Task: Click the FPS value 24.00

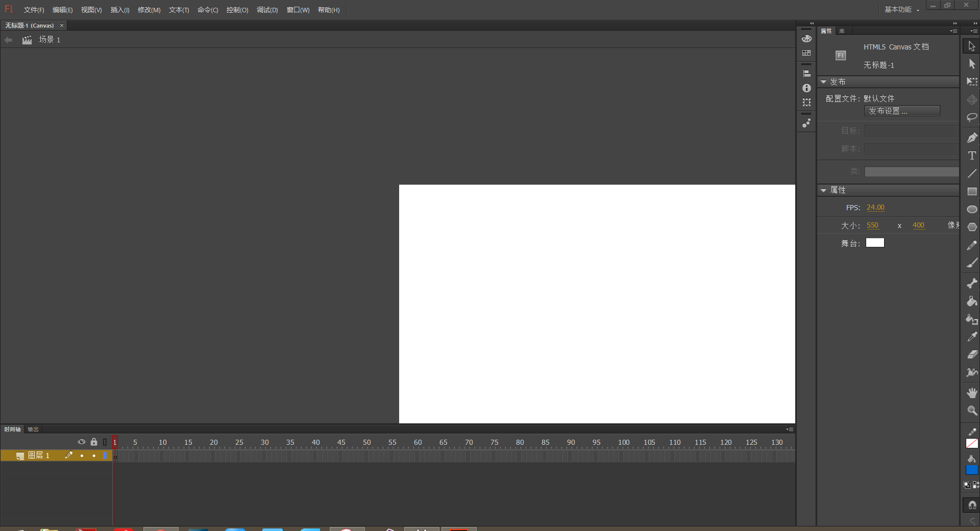Action: [x=875, y=208]
